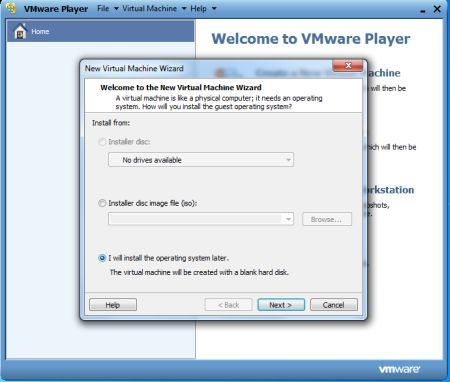
Task: Click the Welcome to VMware Player heading
Action: [311, 39]
